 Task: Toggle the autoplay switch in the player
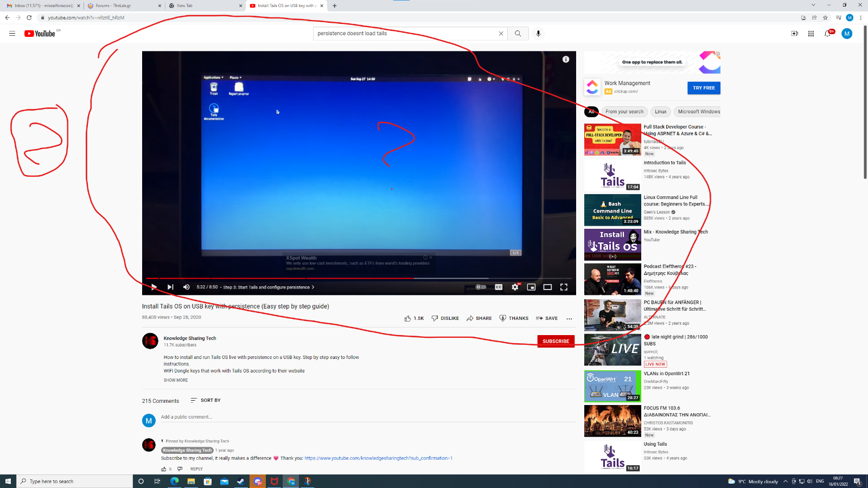[x=481, y=287]
